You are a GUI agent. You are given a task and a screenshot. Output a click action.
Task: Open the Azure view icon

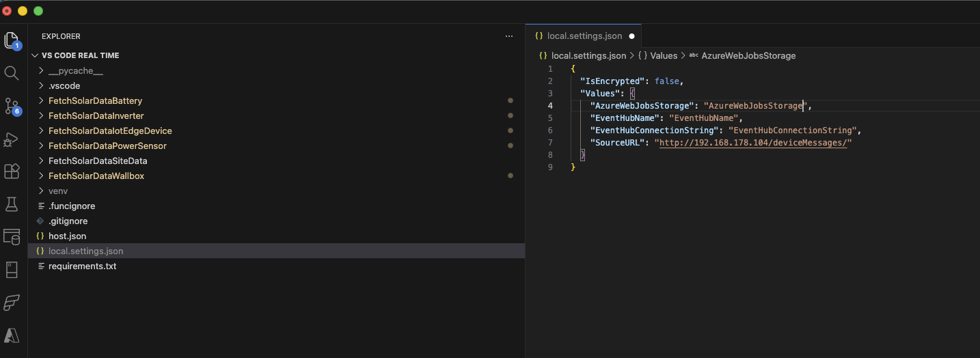(x=12, y=335)
